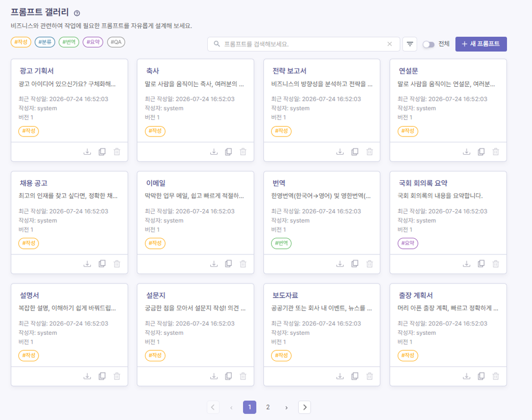532x420 pixels.
Task: Copy the 채용 공고 prompt card
Action: 102,264
